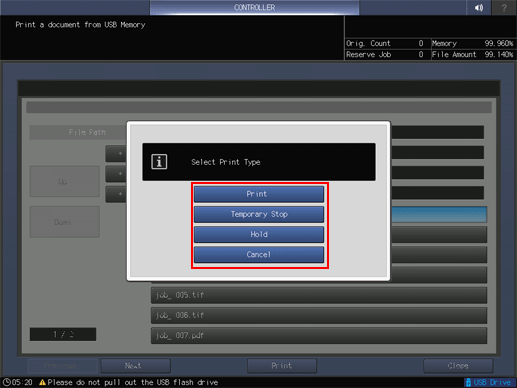Choose Hold print type
The width and height of the screenshot is (517, 388).
tap(259, 234)
